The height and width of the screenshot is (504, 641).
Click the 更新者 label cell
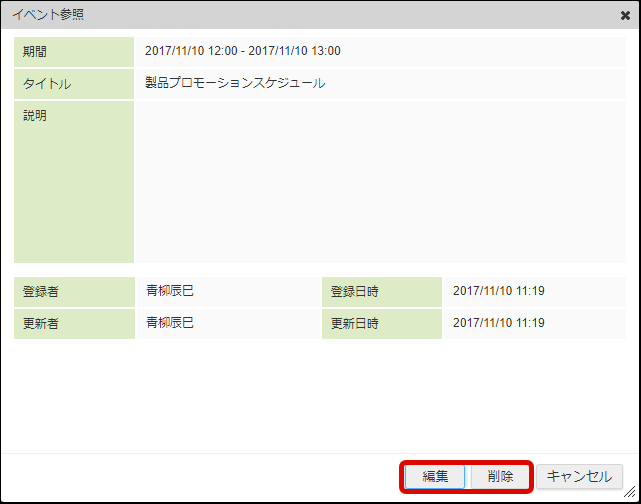click(74, 324)
